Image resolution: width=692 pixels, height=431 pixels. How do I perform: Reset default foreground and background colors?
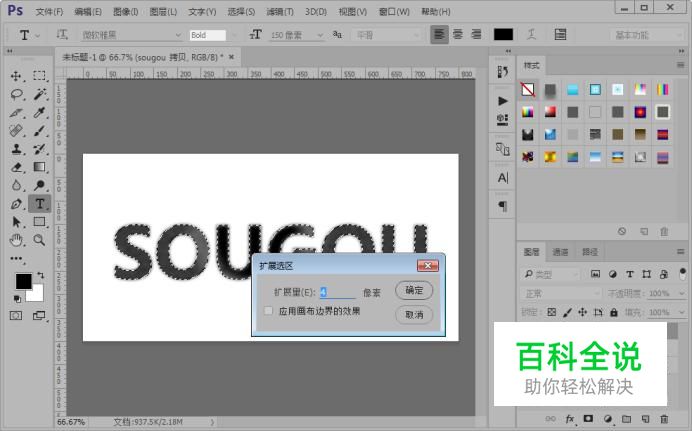[17, 299]
